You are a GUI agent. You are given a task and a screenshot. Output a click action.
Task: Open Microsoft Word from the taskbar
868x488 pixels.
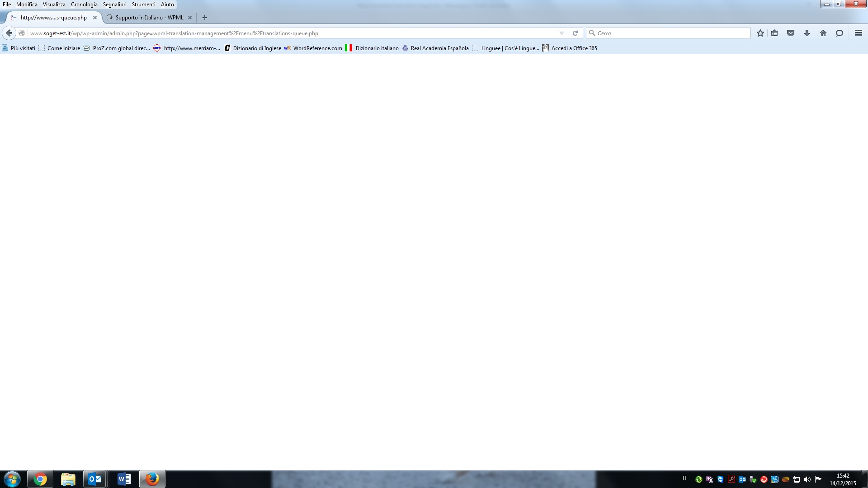(x=124, y=479)
